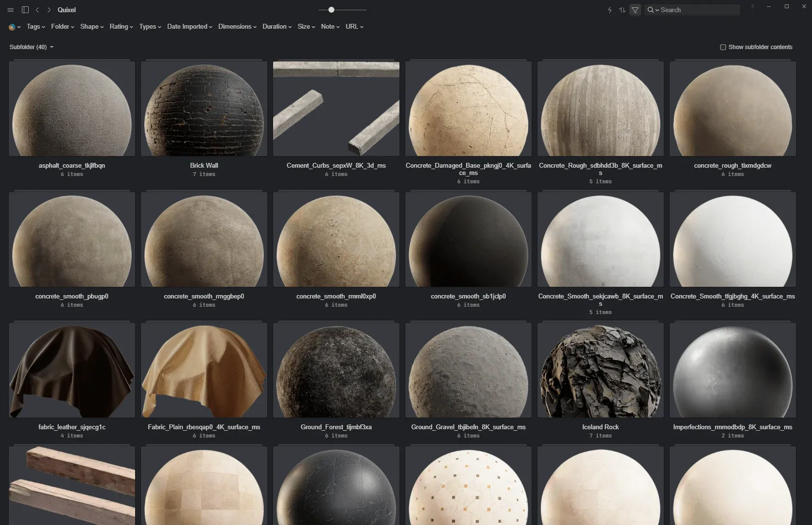
Task: Open the Rating filter dropdown
Action: (x=121, y=27)
